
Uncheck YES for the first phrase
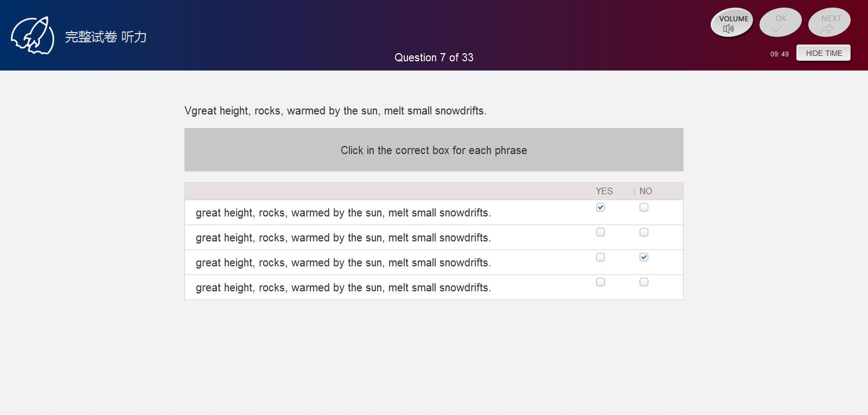(x=601, y=207)
